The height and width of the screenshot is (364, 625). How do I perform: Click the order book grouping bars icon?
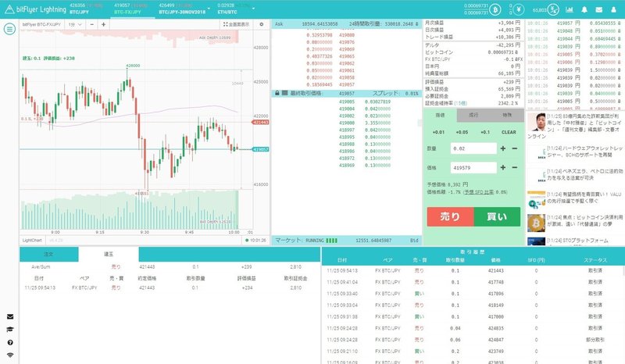(284, 93)
